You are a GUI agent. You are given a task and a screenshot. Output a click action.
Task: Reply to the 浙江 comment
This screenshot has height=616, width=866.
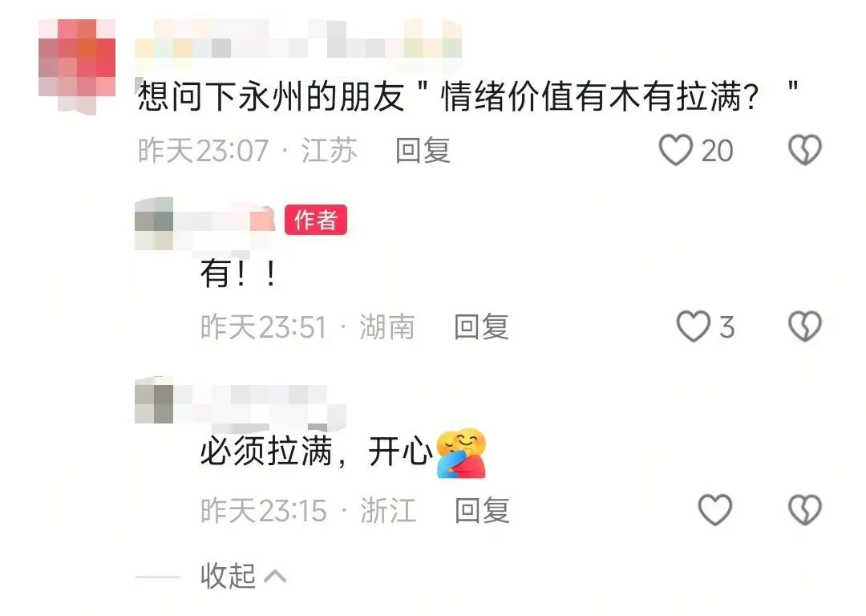482,510
